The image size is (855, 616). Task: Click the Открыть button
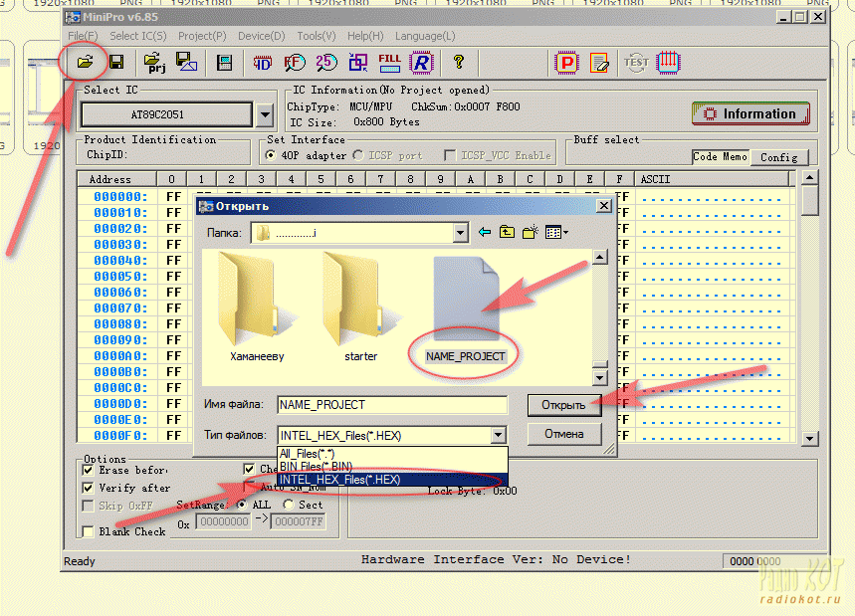tap(564, 405)
